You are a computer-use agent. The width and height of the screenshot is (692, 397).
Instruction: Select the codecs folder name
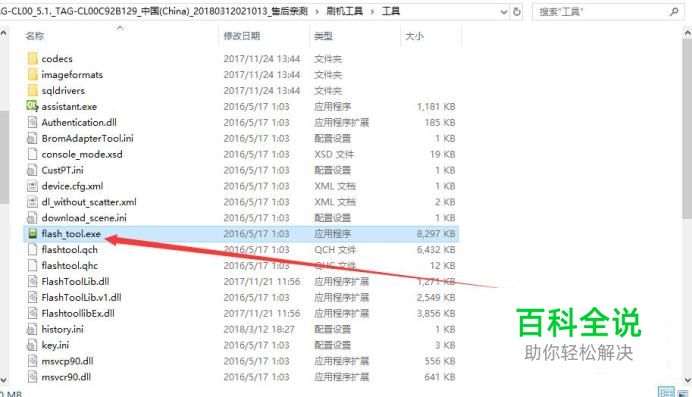click(x=57, y=59)
